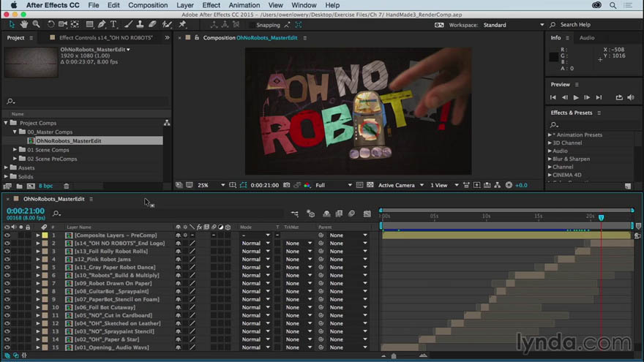Screen dimensions: 644x362
Task: Open the Layer menu
Action: [x=185, y=5]
